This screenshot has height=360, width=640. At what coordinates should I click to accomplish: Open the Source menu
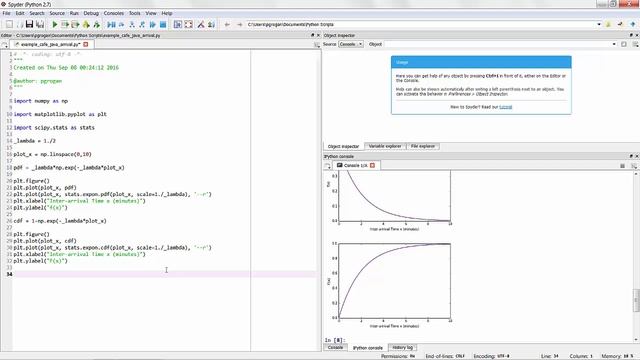click(x=57, y=13)
